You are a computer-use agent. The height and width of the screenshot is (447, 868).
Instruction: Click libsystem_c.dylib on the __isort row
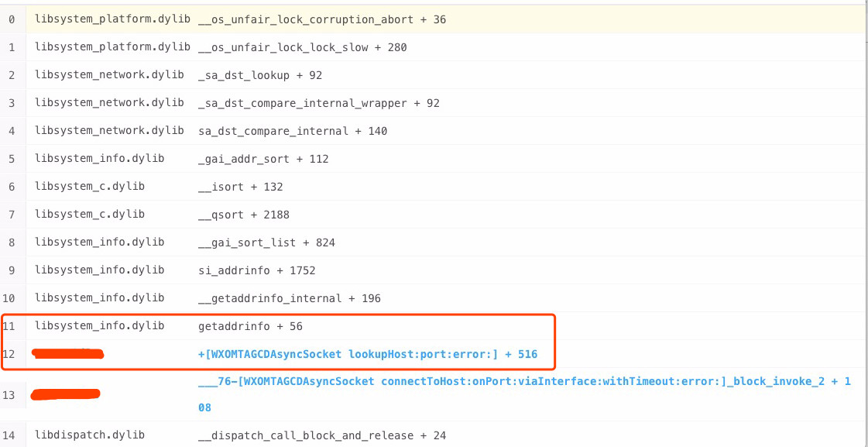click(x=90, y=187)
